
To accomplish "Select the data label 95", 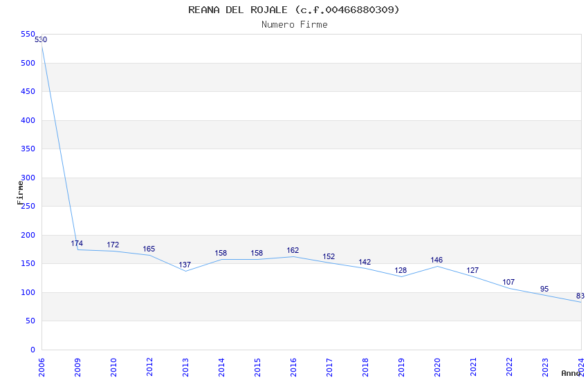I will pyautogui.click(x=544, y=289).
